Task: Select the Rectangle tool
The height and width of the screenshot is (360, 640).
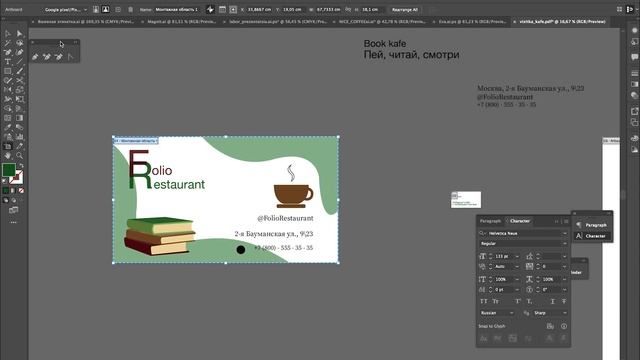Action: coord(8,71)
